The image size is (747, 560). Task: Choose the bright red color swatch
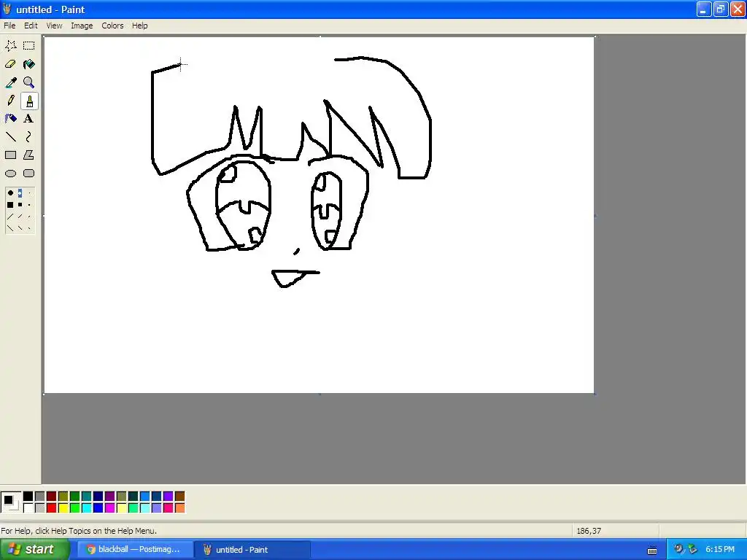click(52, 508)
